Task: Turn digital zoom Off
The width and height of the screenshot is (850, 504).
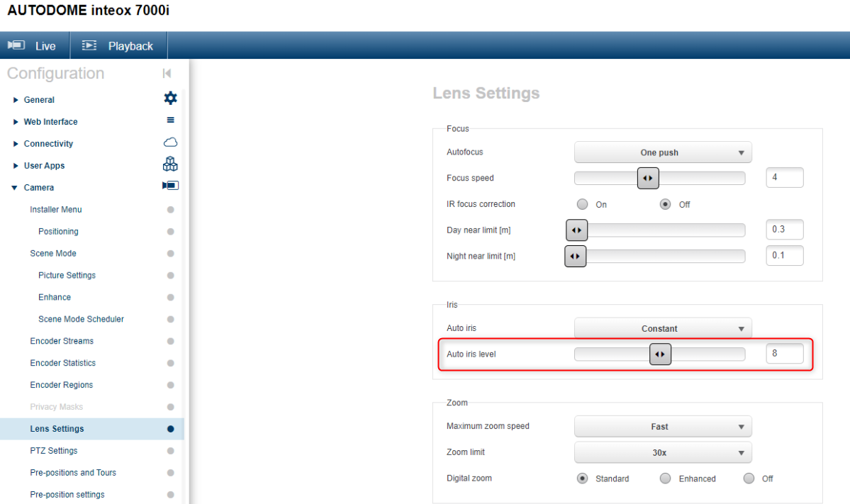Action: (x=749, y=478)
